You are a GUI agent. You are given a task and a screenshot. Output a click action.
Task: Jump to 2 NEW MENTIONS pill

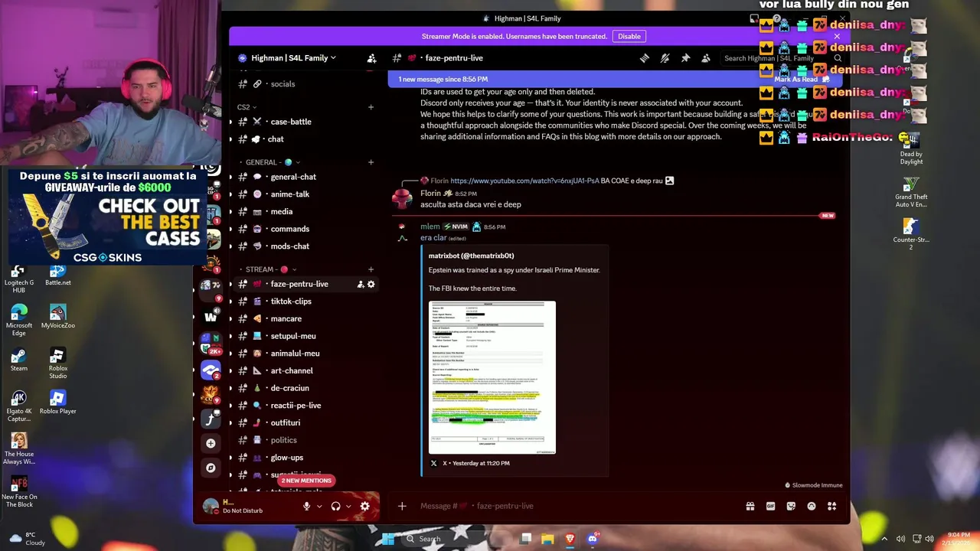306,481
